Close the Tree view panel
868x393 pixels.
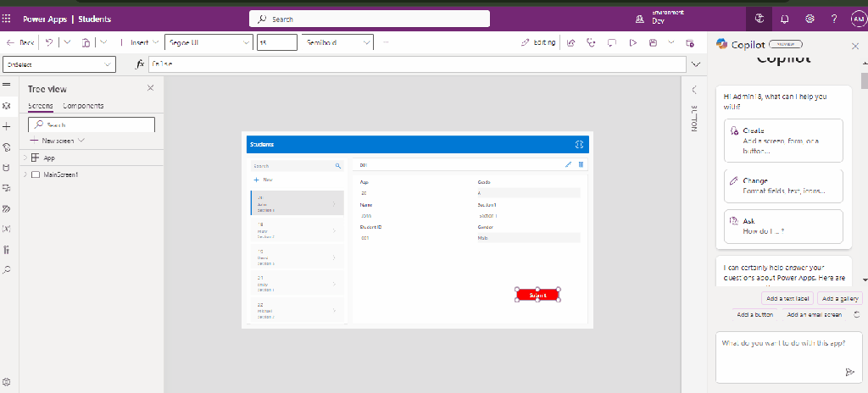[151, 88]
